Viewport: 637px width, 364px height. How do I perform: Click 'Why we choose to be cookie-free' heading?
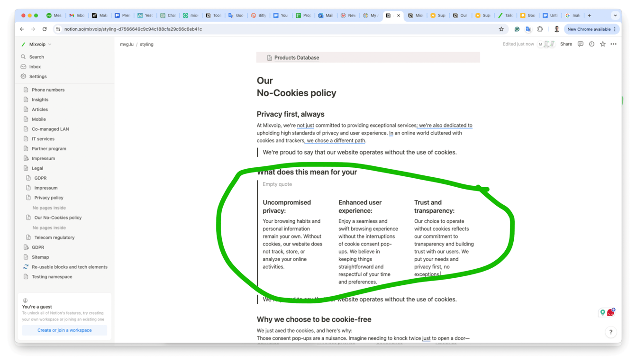[x=314, y=319]
